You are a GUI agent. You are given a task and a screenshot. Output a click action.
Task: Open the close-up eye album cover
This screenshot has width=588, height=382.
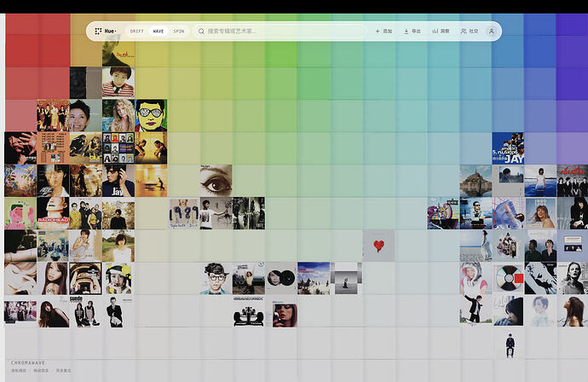point(216,181)
